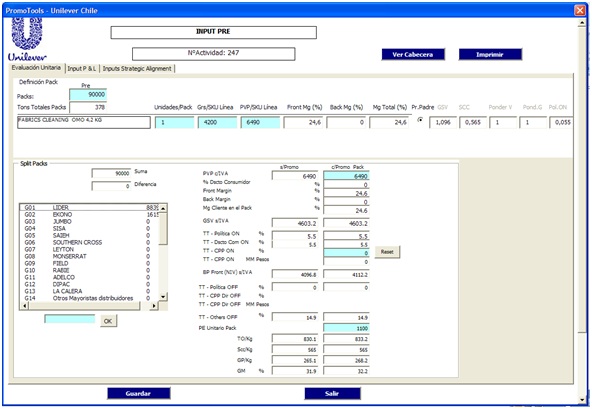Click the GSV field 1,096
The height and width of the screenshot is (409, 592).
[x=442, y=122]
